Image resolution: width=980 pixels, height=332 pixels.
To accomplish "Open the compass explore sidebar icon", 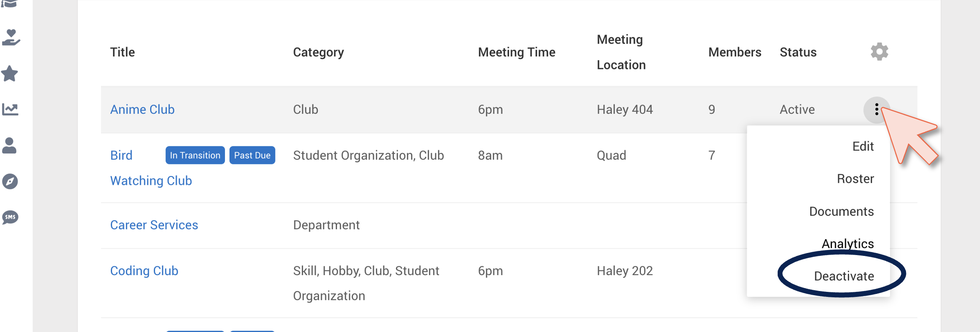I will (10, 181).
